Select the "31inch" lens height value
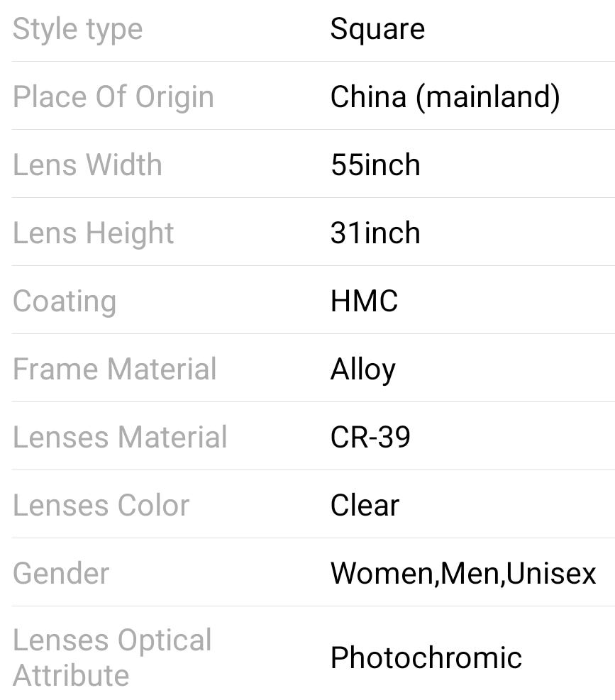 tap(375, 233)
